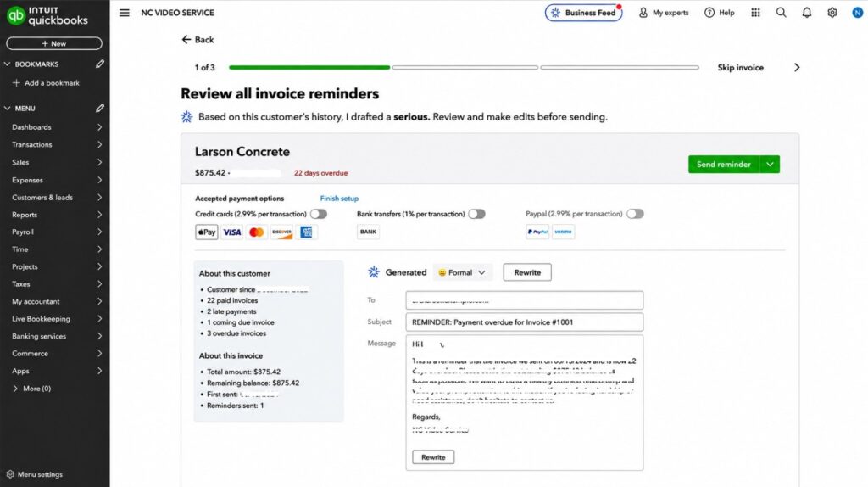Enable Bank transfers payment toggle
This screenshot has height=487, width=868.
point(476,214)
